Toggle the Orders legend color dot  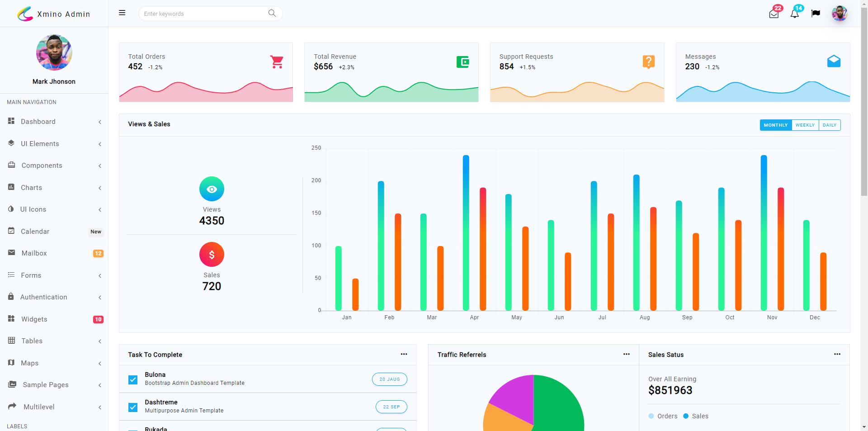click(x=651, y=416)
